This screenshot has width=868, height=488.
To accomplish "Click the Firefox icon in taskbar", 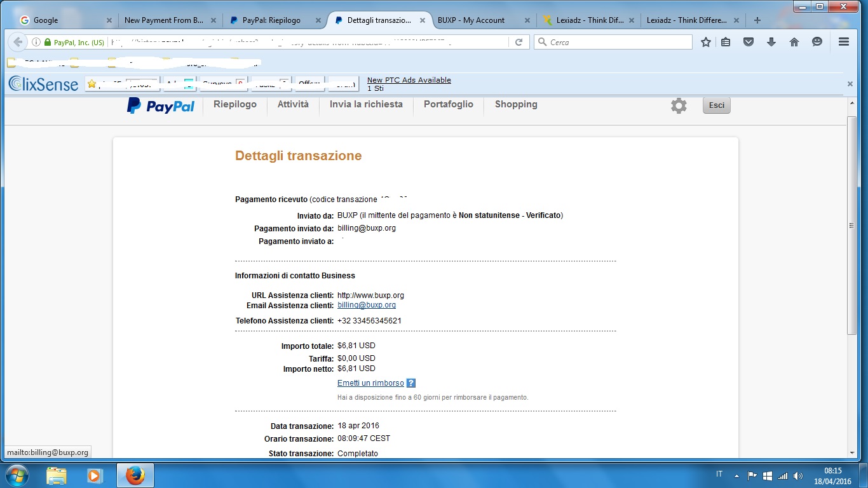I will tap(135, 475).
